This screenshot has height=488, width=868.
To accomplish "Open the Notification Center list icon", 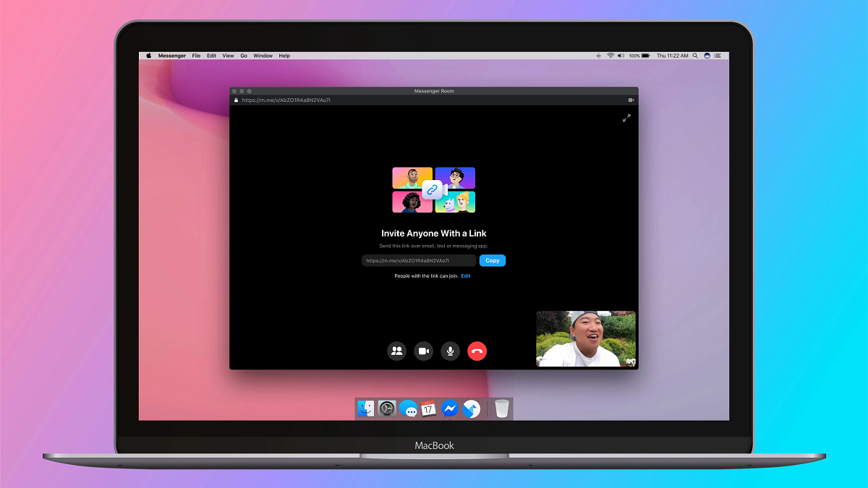I will tap(720, 56).
